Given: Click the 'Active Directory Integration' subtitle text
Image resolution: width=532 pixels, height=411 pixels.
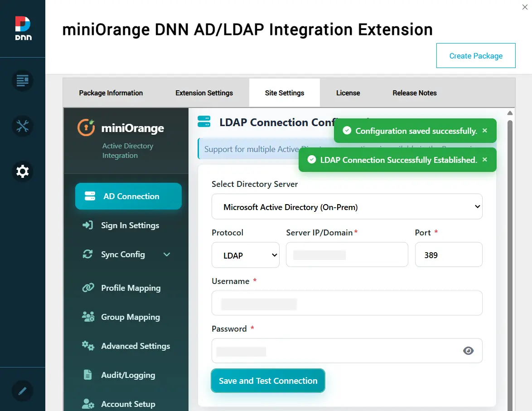Looking at the screenshot, I should 128,151.
